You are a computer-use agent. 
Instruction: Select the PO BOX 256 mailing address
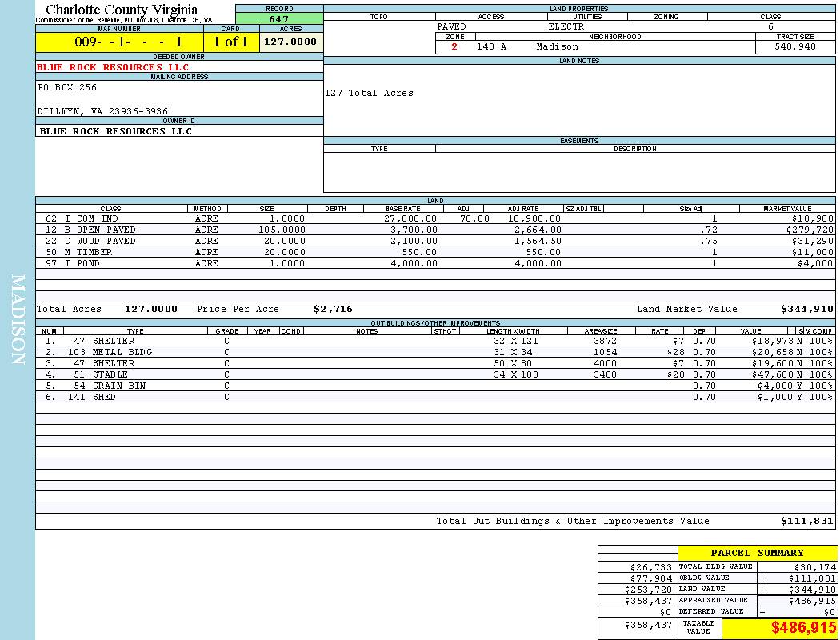67,87
